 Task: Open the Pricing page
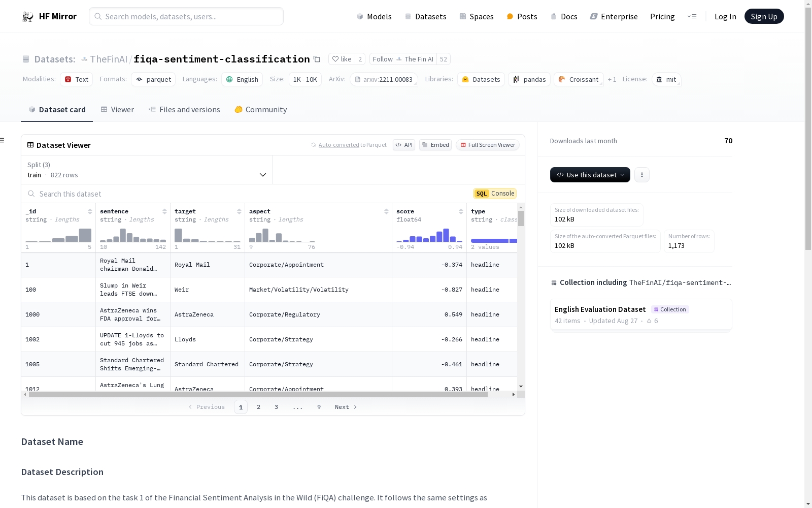662,16
